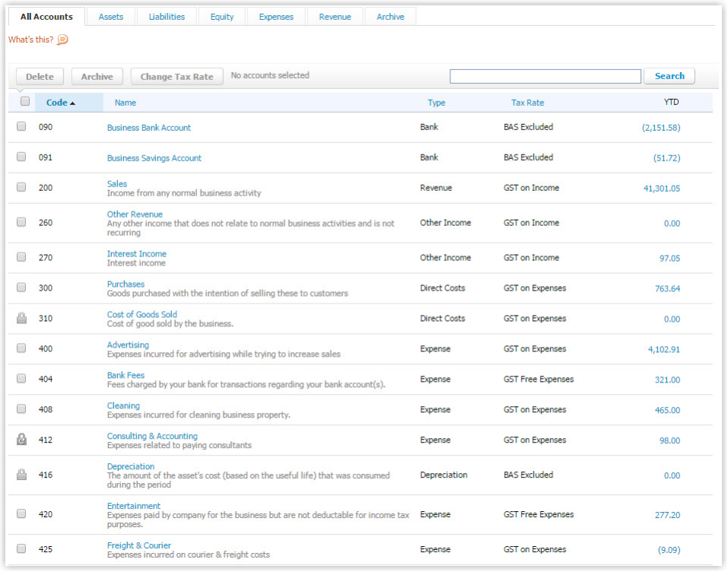Viewport: 728px width, 572px height.
Task: Switch to the Equity tab
Action: [222, 17]
